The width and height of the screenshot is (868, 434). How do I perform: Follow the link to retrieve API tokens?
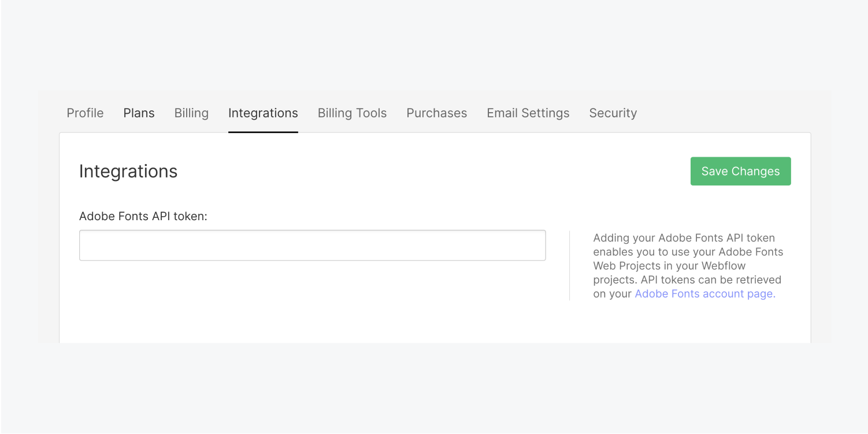(x=704, y=294)
